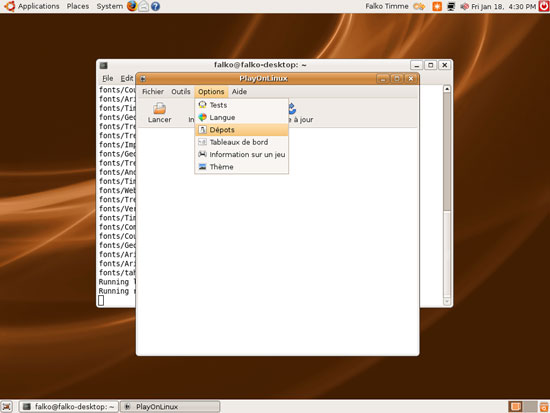550x413 pixels.
Task: Click the Tableaux de bord icon
Action: click(x=202, y=142)
